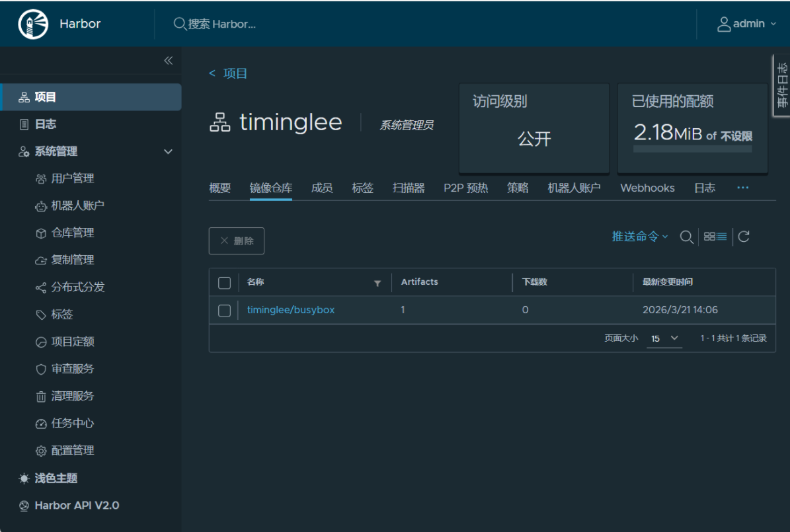Image resolution: width=790 pixels, height=532 pixels.
Task: Open the more tabs ellipsis menu
Action: (x=742, y=188)
